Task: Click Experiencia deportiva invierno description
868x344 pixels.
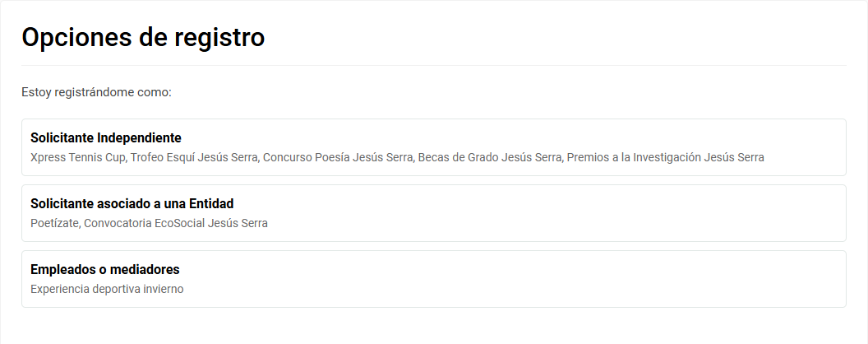Action: point(107,289)
